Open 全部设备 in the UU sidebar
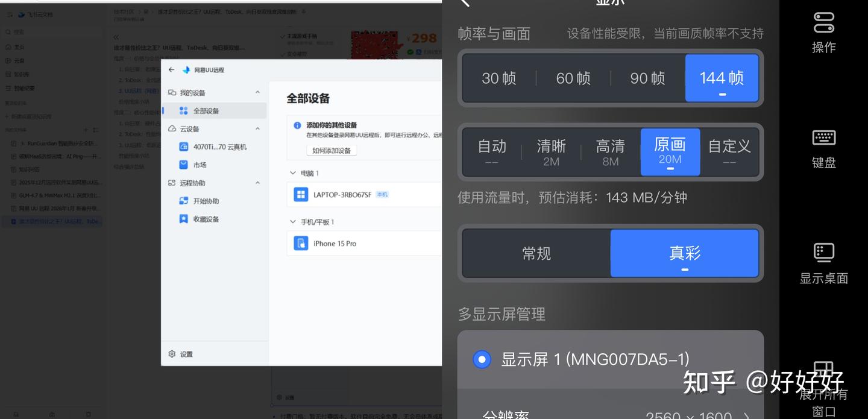The width and height of the screenshot is (868, 419). [215, 111]
